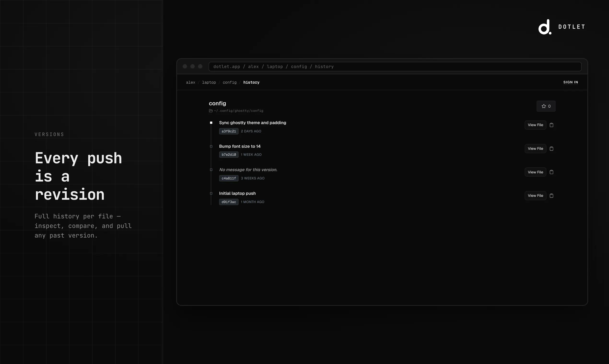Open the config breadcrumb

(x=230, y=82)
